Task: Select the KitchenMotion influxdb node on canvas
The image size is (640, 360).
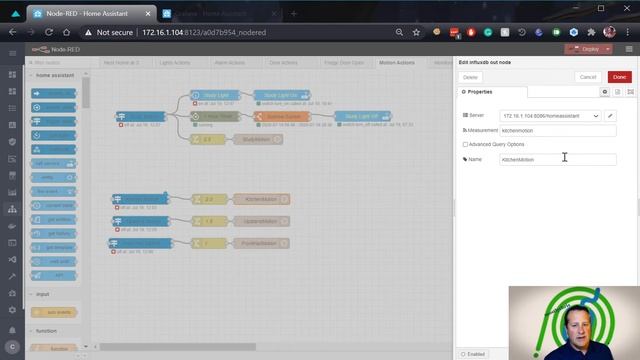Action: click(x=261, y=199)
